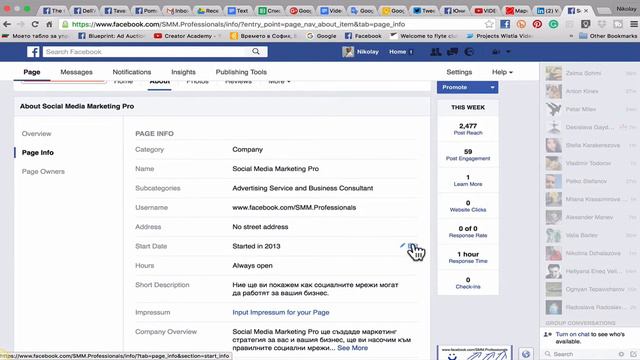
Task: Click Nikolay profile name
Action: tap(368, 52)
